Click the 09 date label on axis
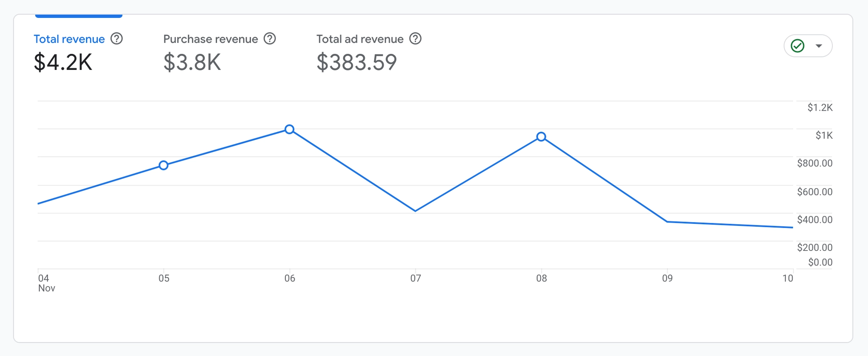This screenshot has height=356, width=868. (667, 278)
